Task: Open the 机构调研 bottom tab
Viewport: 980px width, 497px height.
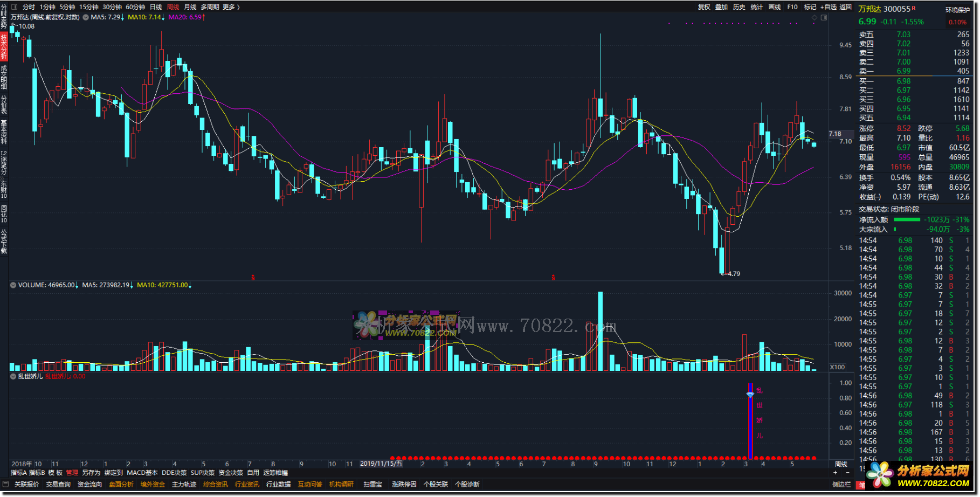Action: pos(341,485)
